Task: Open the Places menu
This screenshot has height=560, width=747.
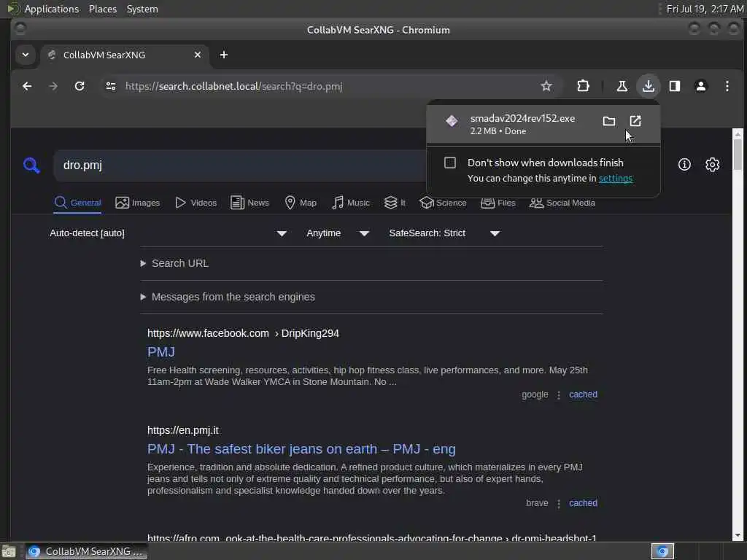Action: click(x=103, y=9)
